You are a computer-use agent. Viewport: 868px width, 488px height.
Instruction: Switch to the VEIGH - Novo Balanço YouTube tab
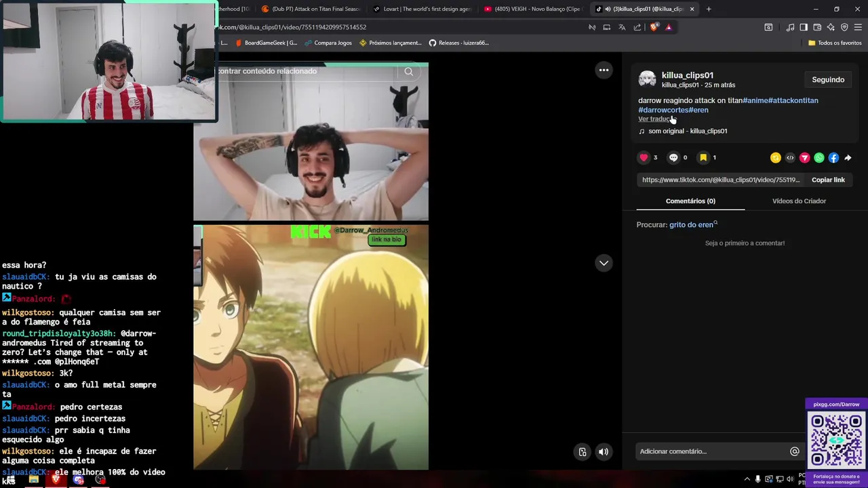tap(532, 9)
